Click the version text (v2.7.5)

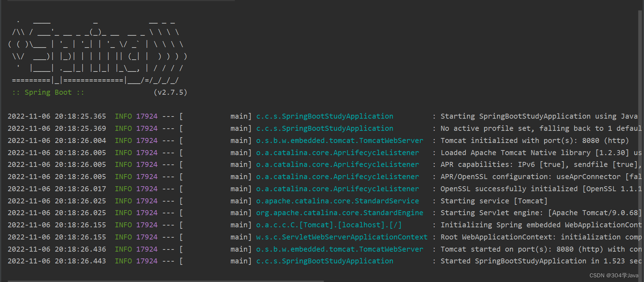[x=170, y=92]
